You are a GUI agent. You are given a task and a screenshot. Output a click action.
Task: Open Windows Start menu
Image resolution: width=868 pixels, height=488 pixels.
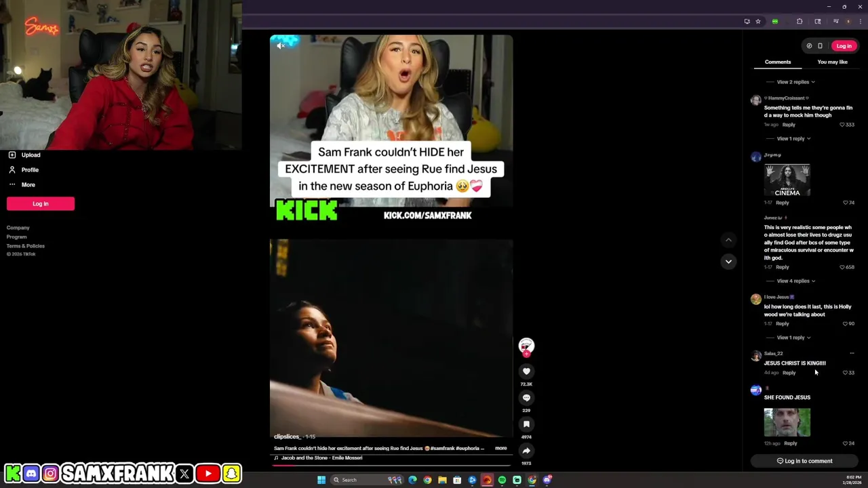321,480
